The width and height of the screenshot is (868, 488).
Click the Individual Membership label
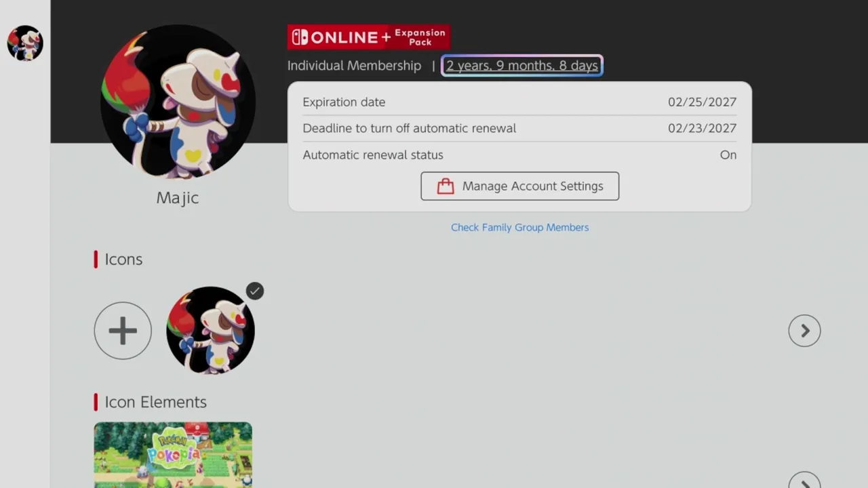354,66
